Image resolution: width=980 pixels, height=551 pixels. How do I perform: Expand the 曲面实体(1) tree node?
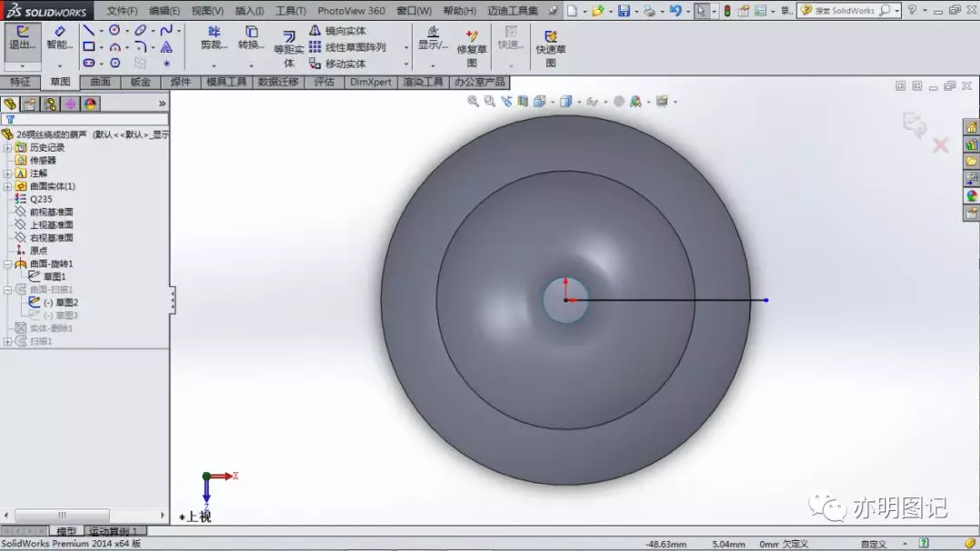point(7,186)
